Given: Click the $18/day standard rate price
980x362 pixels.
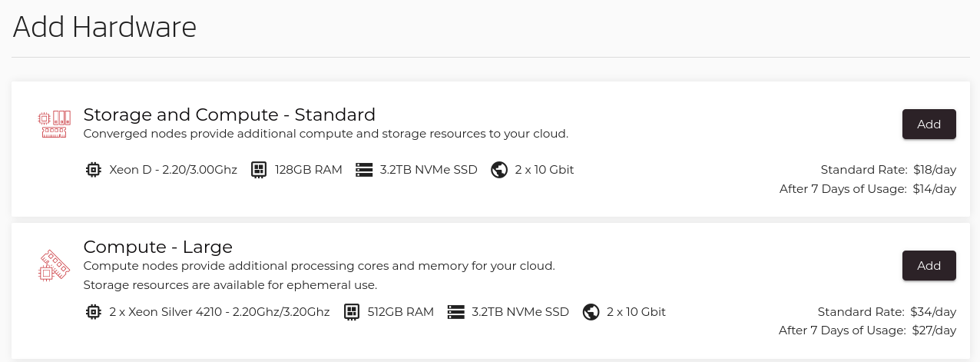Looking at the screenshot, I should [x=934, y=170].
